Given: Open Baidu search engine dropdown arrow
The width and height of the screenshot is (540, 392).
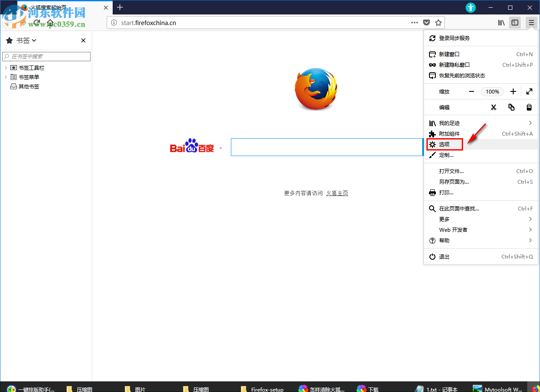Looking at the screenshot, I should 220,148.
